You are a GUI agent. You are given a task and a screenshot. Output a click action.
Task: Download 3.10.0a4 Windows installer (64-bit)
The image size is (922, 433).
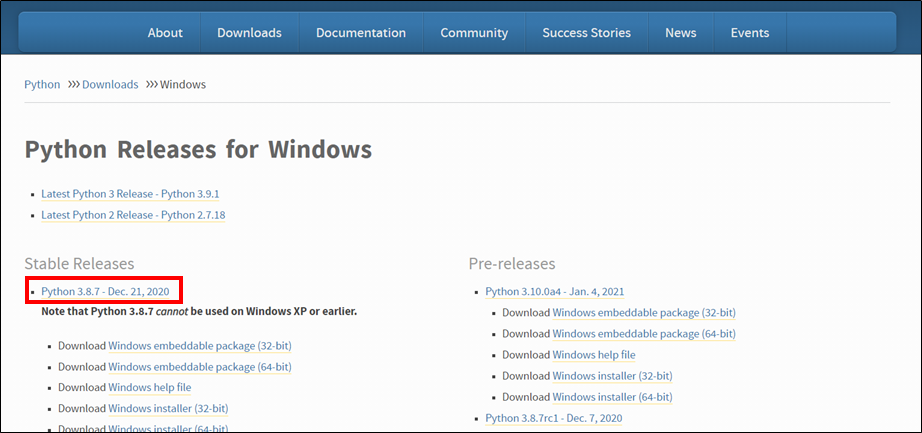tap(612, 397)
